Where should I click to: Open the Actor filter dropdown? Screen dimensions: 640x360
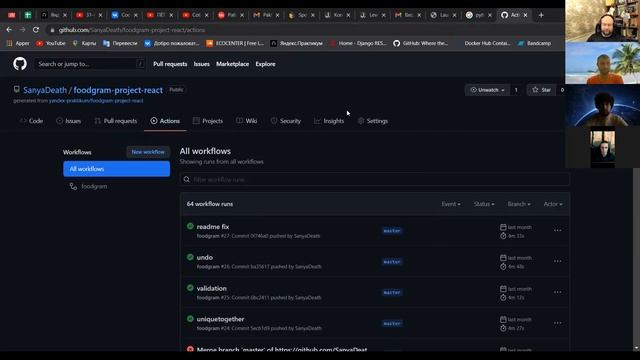coord(553,204)
